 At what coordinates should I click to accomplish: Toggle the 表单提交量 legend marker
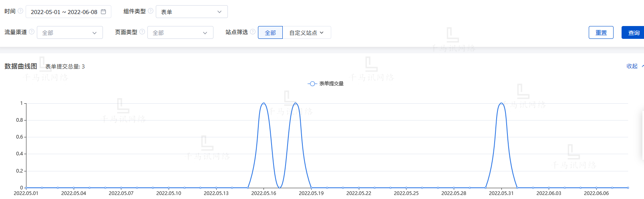(312, 84)
